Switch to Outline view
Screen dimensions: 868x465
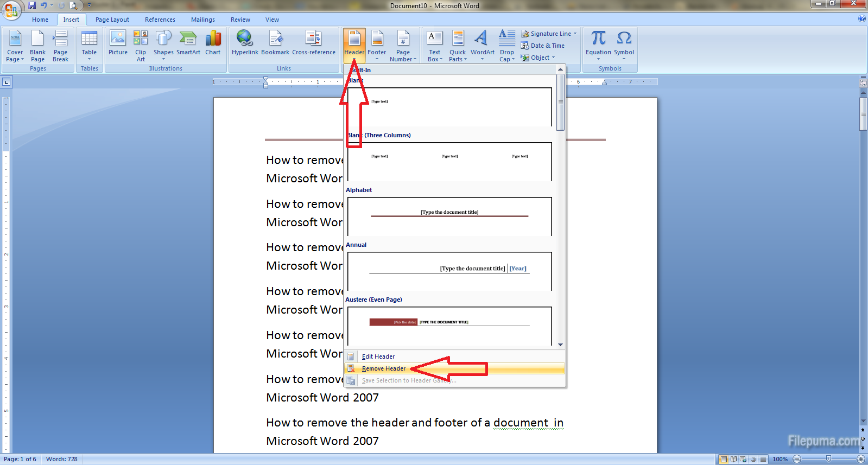click(753, 459)
